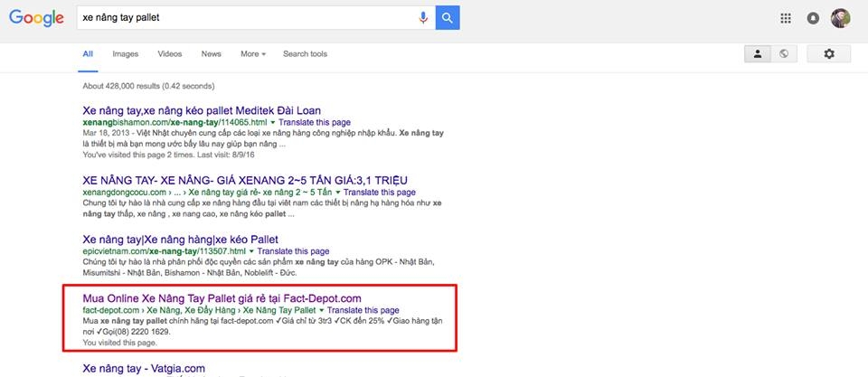Switch to the News tab
The image size is (868, 377).
click(211, 53)
